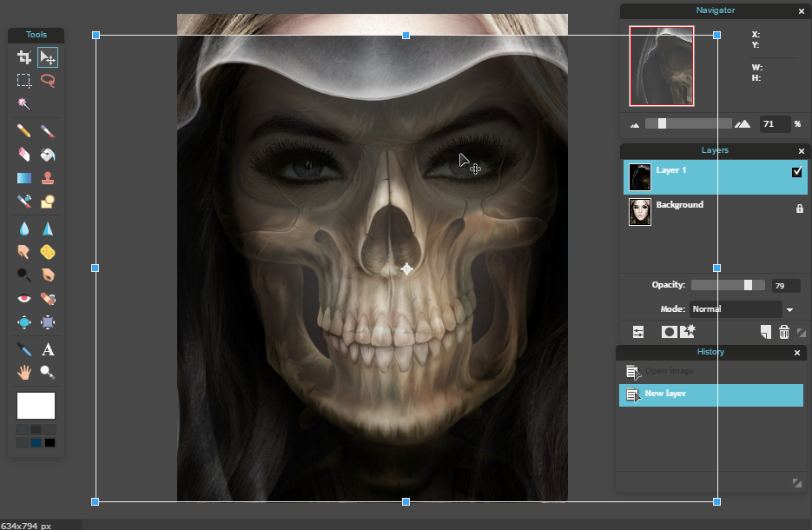Add a layer mask
The height and width of the screenshot is (530, 812).
pyautogui.click(x=669, y=332)
